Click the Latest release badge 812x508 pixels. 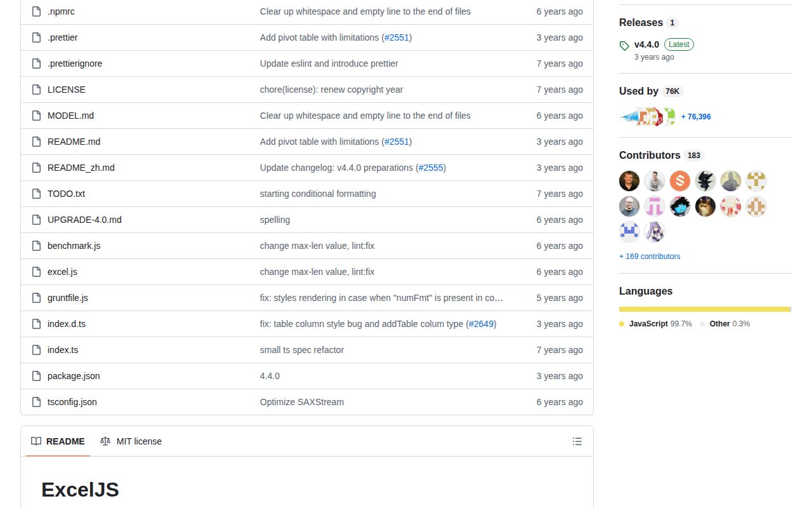tap(679, 44)
